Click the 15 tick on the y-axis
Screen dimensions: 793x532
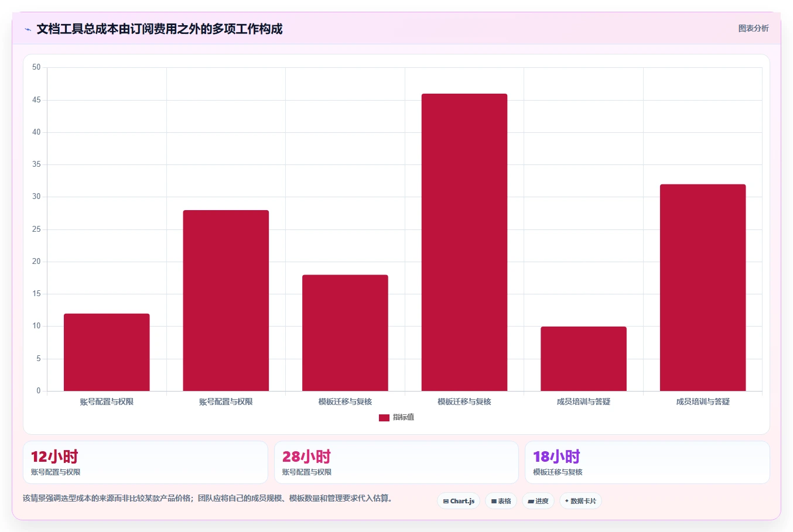37,294
